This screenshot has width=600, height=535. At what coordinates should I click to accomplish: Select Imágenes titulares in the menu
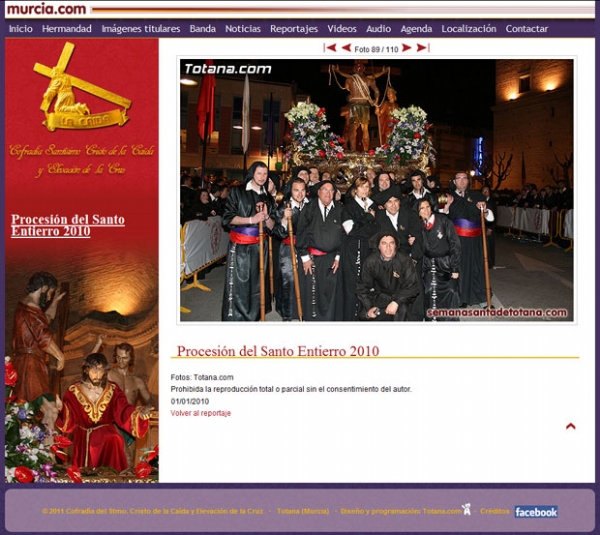tap(141, 29)
